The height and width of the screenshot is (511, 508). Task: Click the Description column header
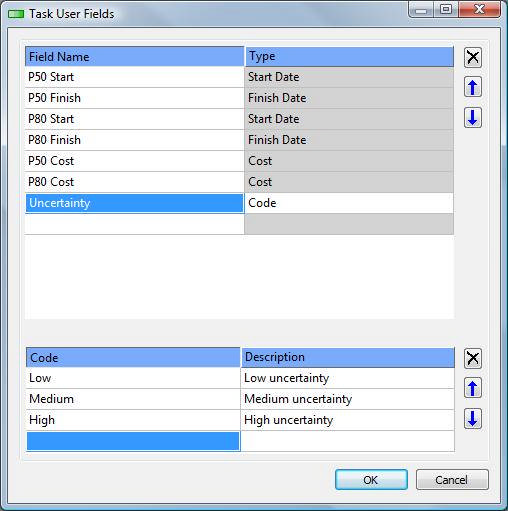pyautogui.click(x=348, y=358)
